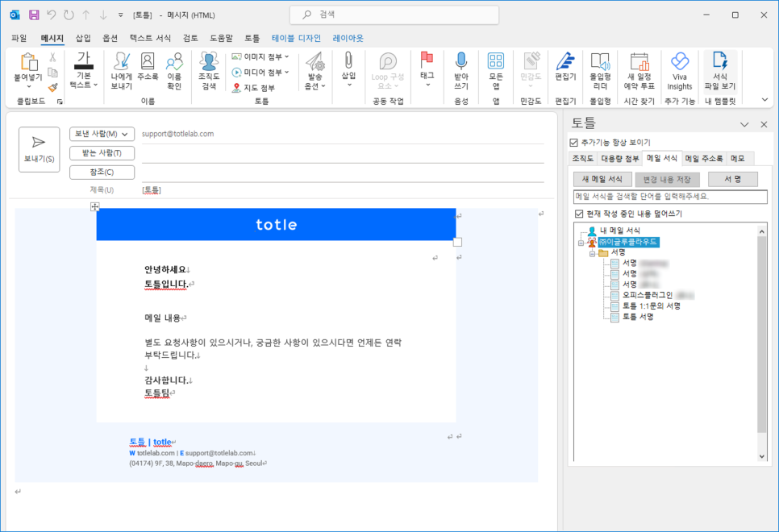Click the 보내기 send button
The image size is (779, 532).
click(39, 149)
